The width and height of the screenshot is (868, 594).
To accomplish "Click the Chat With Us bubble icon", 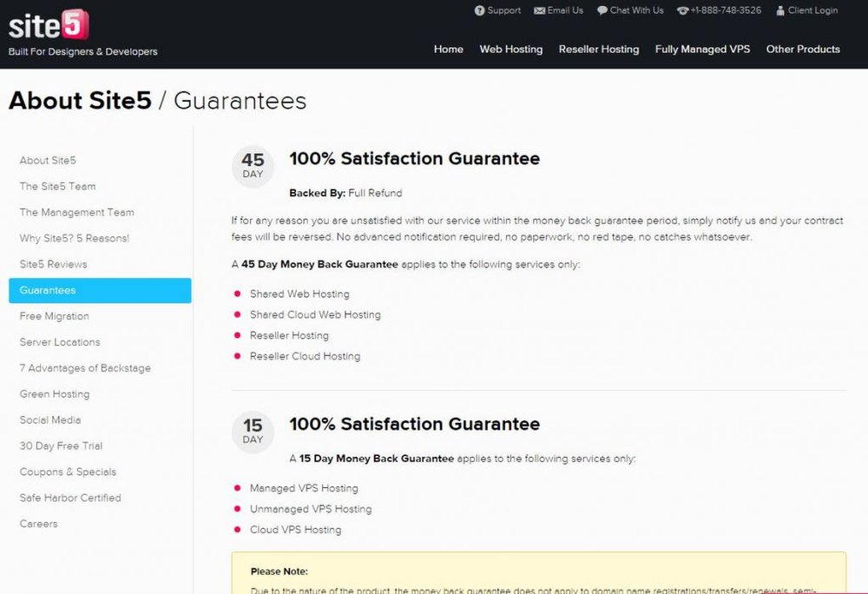I will pyautogui.click(x=602, y=10).
